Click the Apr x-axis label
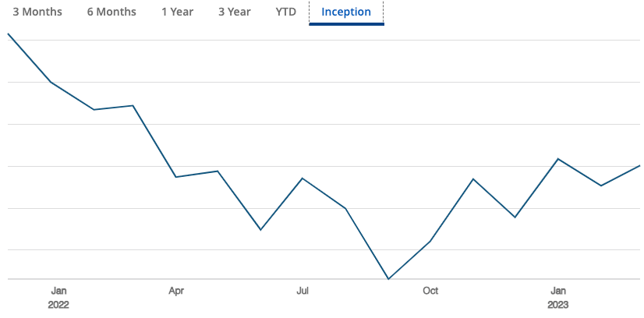Viewport: 644px width, 318px height. 176,291
